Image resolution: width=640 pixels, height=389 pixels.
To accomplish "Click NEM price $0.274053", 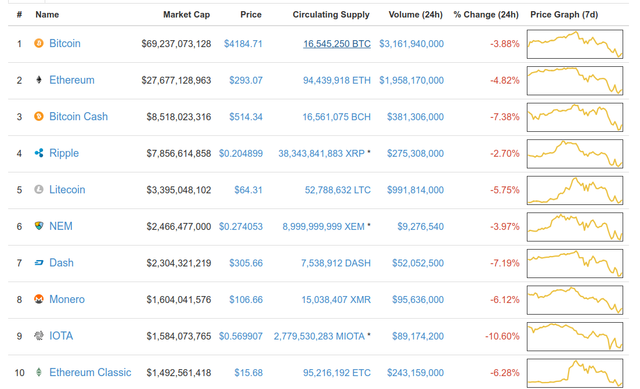I will [x=241, y=227].
